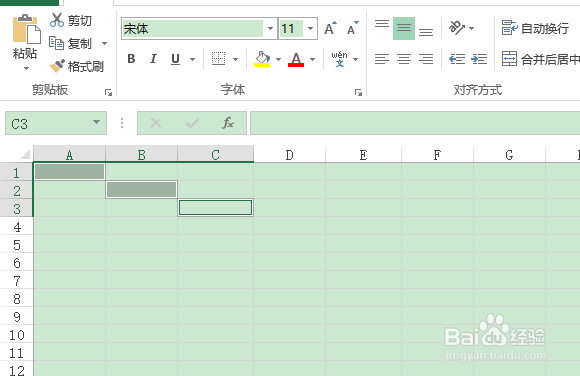Click the Paste clipboard icon
The image size is (580, 376).
click(26, 29)
